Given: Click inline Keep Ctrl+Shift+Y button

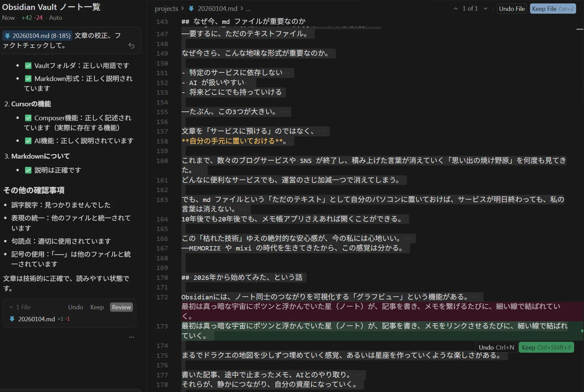Looking at the screenshot, I should (x=546, y=348).
